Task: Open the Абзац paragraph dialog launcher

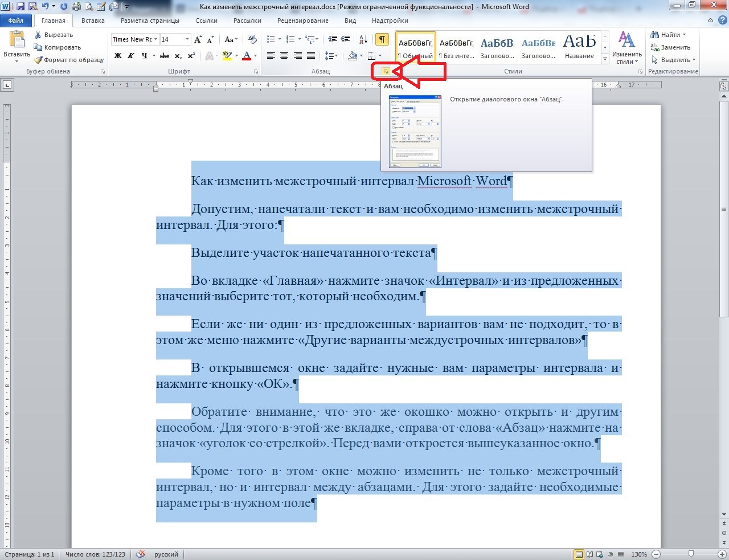Action: point(386,71)
